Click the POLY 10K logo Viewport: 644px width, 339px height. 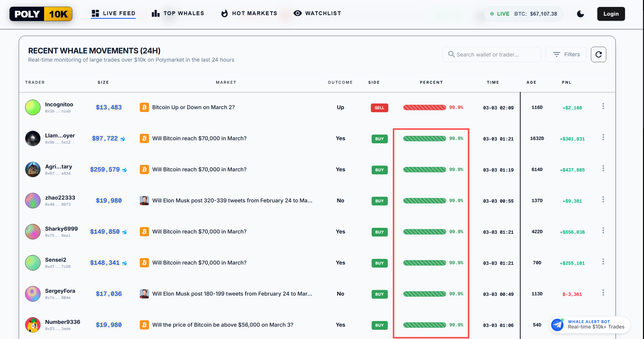pos(41,14)
